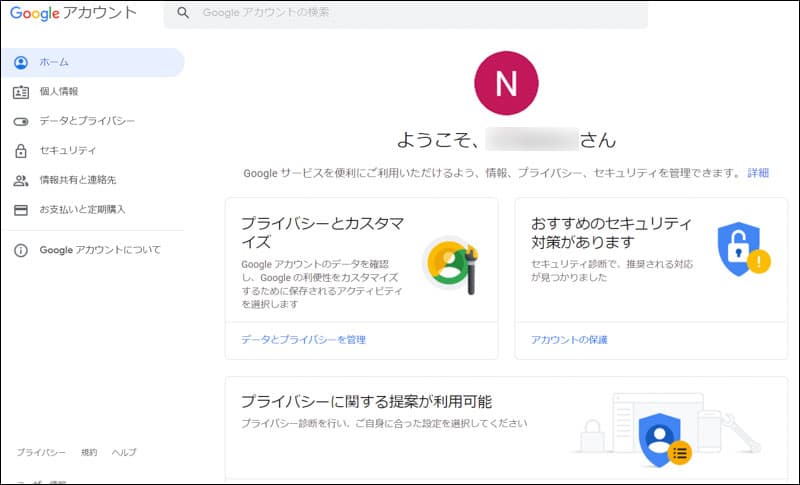
Task: Click the ようこそ welcome greeting text
Action: click(x=506, y=140)
